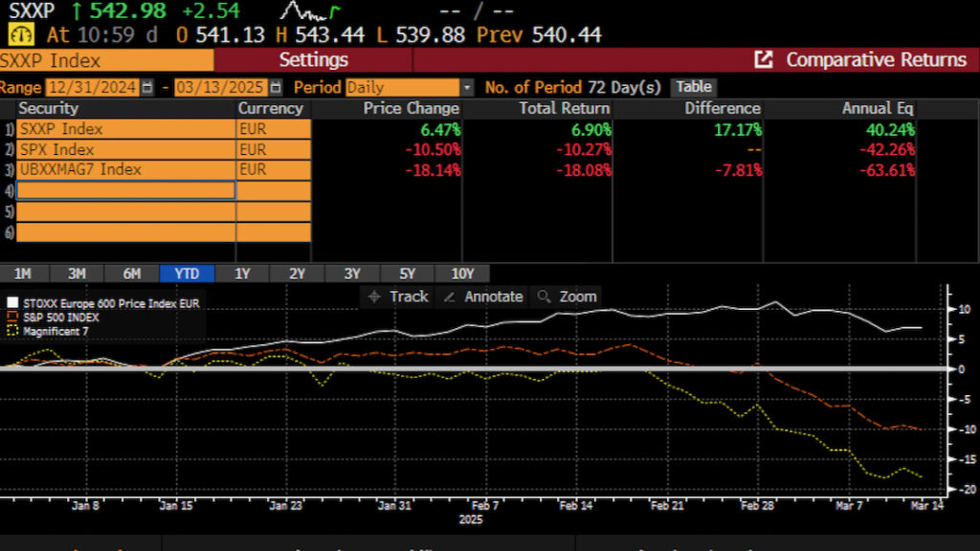
Task: Open the Settings tab
Action: pyautogui.click(x=313, y=60)
